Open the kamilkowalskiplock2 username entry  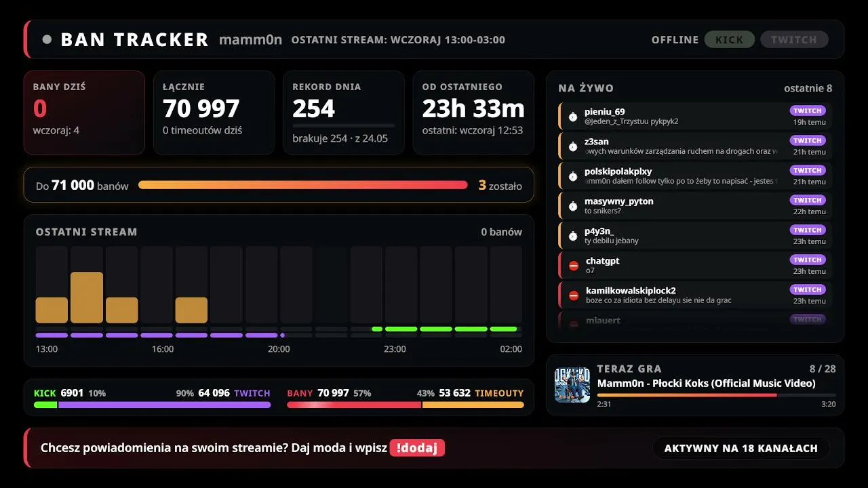[x=631, y=291]
